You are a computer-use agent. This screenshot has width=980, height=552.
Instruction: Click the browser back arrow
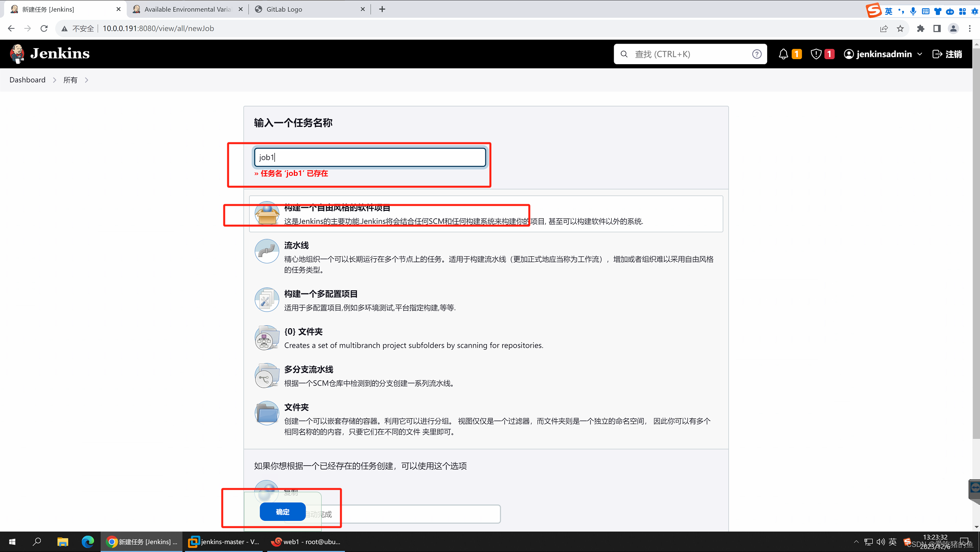[x=11, y=28]
